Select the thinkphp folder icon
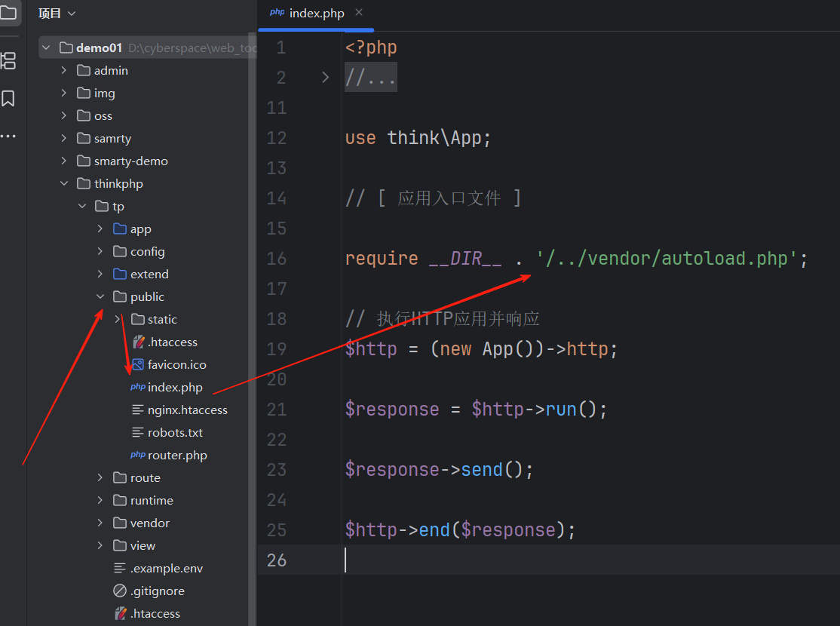Image resolution: width=840 pixels, height=626 pixels. pyautogui.click(x=84, y=183)
